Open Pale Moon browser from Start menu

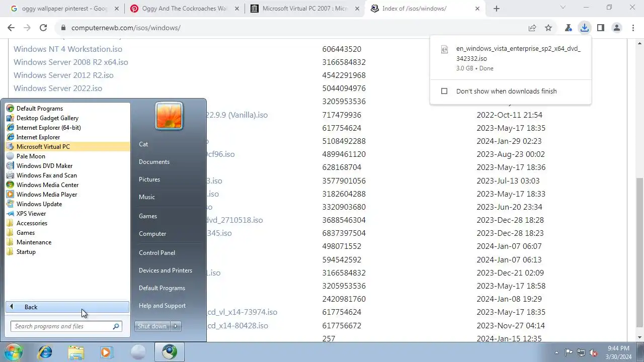pyautogui.click(x=31, y=156)
